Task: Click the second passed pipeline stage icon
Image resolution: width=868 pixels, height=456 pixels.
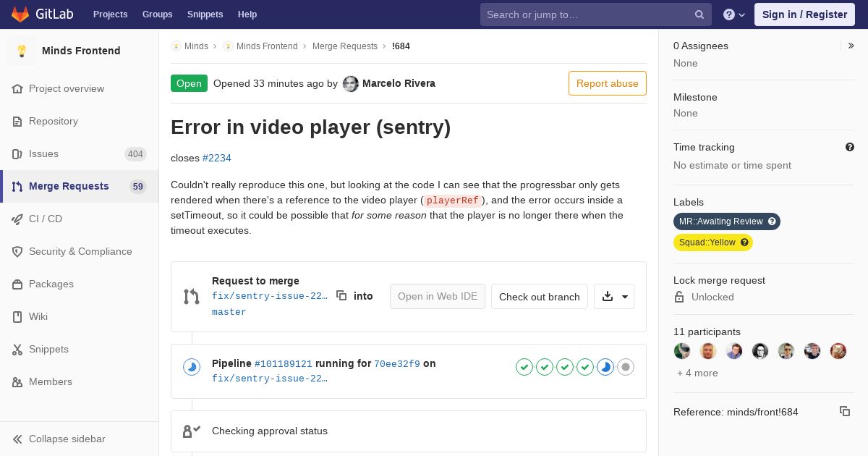Action: pyautogui.click(x=545, y=367)
